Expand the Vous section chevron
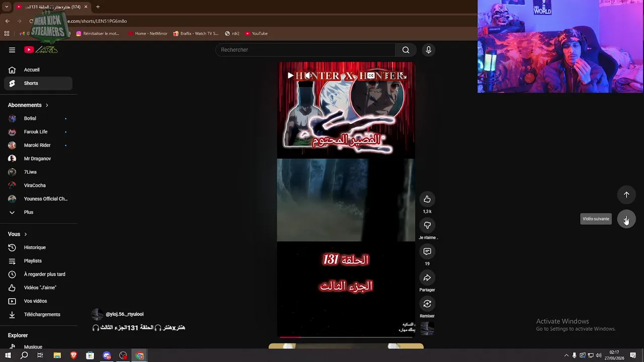644x362 pixels. [x=25, y=234]
